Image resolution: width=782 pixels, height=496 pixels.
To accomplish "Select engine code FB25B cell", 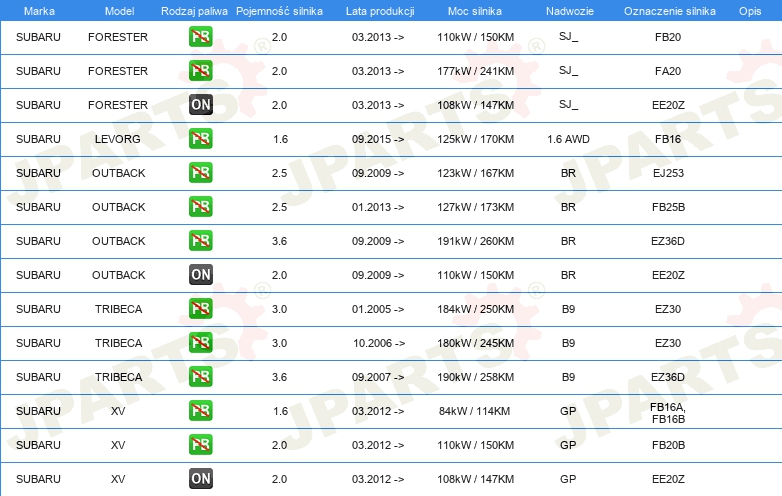I will coord(668,207).
